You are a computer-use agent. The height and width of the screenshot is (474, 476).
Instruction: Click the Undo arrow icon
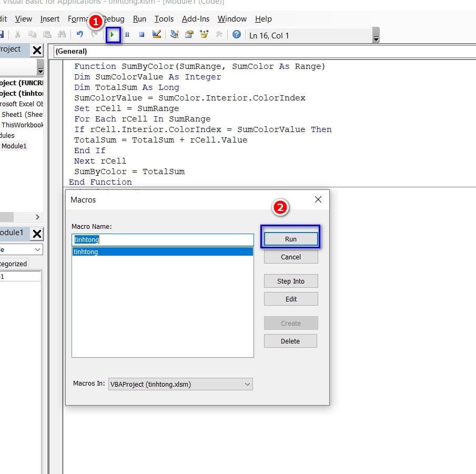(x=79, y=35)
